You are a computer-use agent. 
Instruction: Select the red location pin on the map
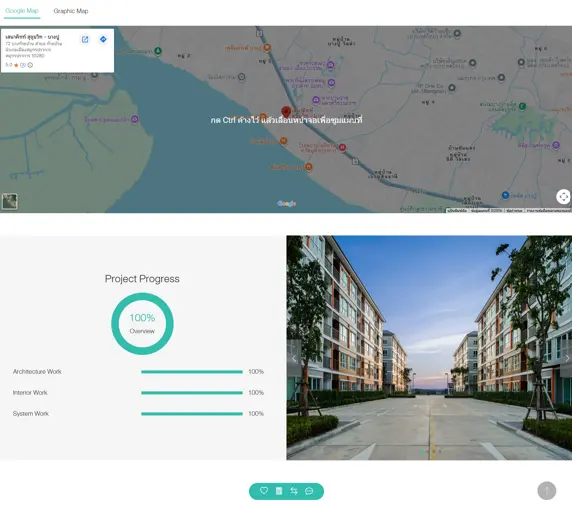point(286,112)
